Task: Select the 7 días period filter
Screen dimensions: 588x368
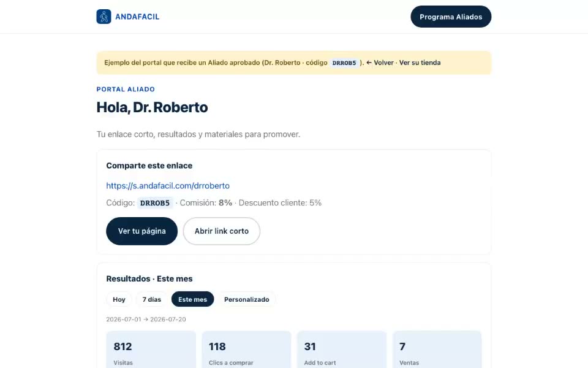Action: pos(151,299)
